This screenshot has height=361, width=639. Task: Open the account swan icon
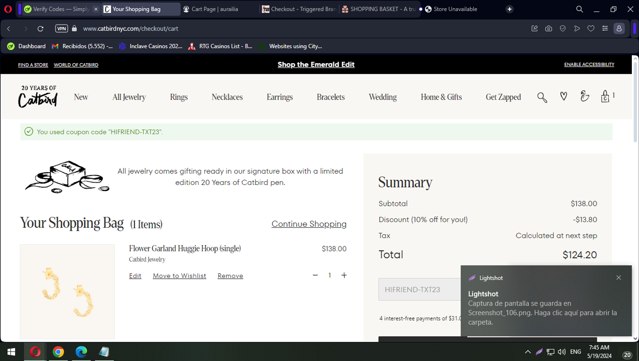(x=584, y=96)
